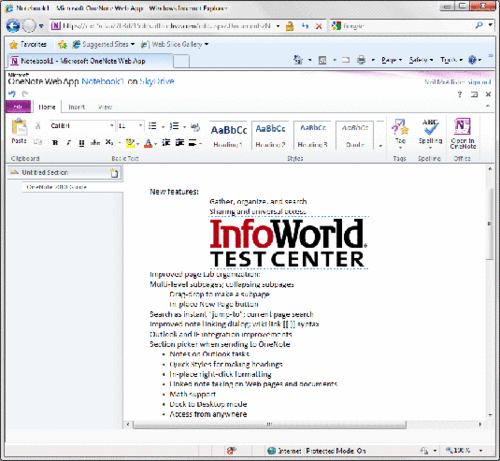Click the Copy icon beside Paste

pos(38,142)
